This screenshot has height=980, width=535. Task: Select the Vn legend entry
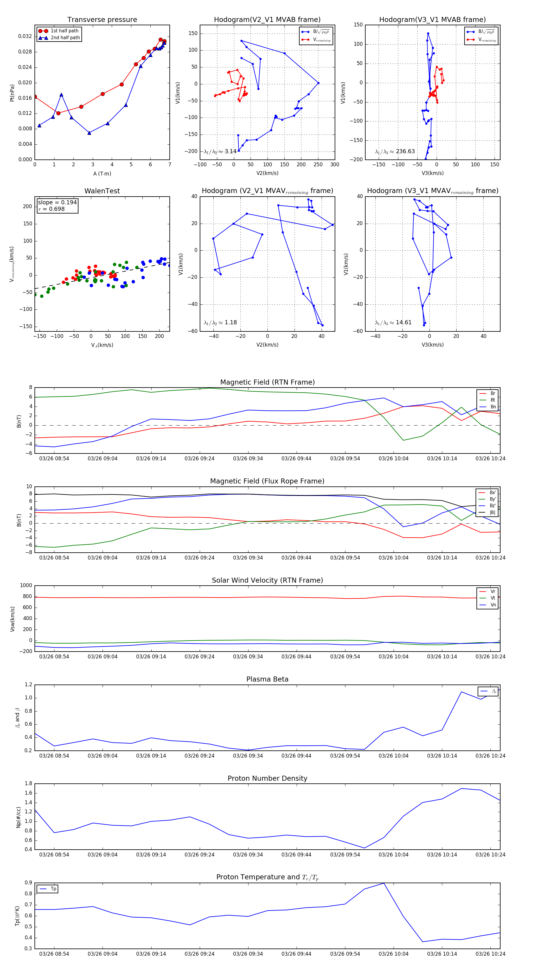[487, 605]
